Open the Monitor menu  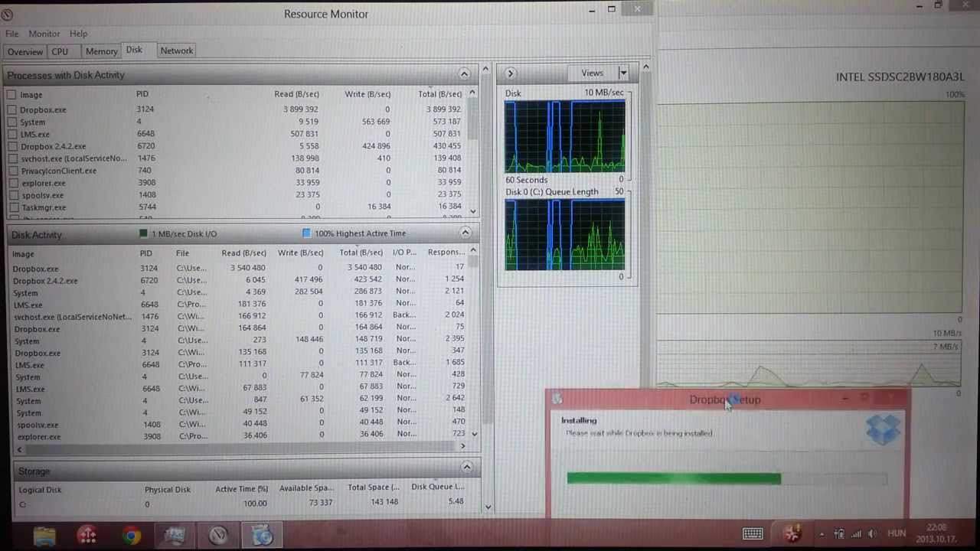(x=44, y=34)
